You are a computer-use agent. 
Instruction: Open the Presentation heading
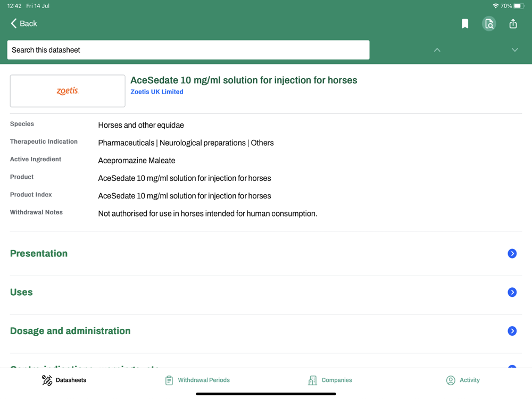pos(39,253)
